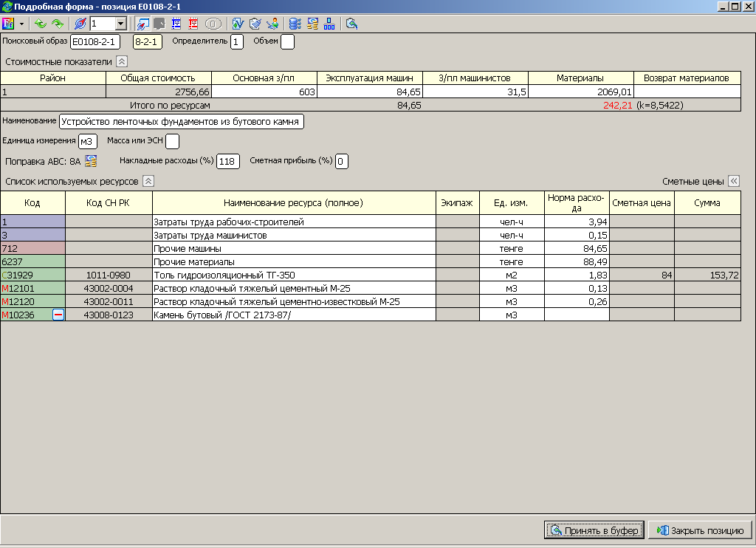The image size is (756, 548).
Task: Click the blue document list icon
Action: pyautogui.click(x=176, y=23)
